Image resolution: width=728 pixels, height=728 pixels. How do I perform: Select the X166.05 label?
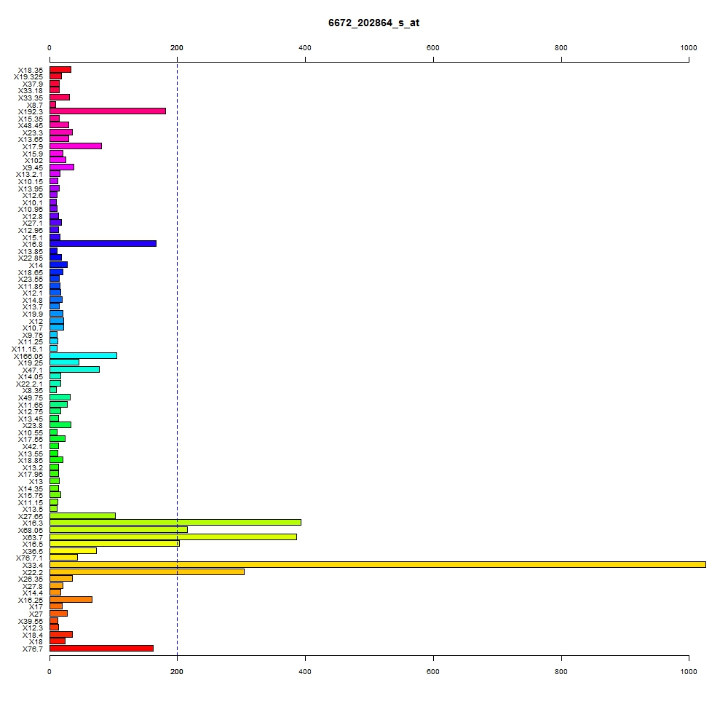(28, 356)
